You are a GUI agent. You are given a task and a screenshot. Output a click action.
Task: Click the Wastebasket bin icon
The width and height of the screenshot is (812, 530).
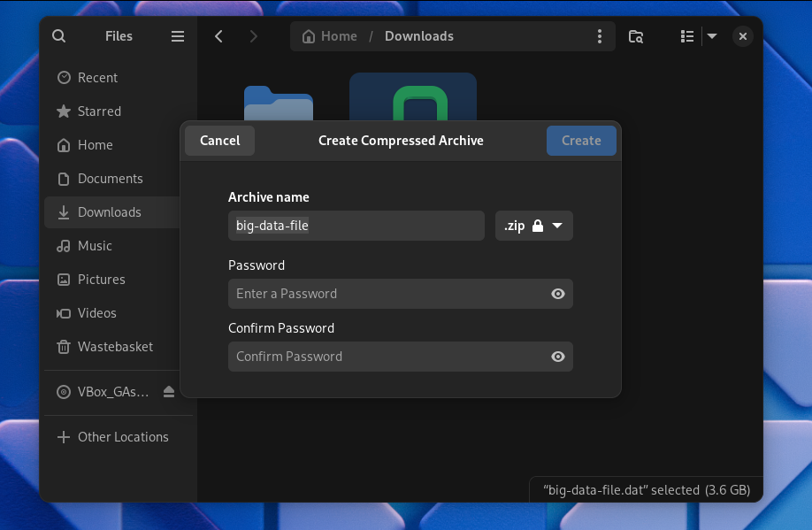pos(64,347)
